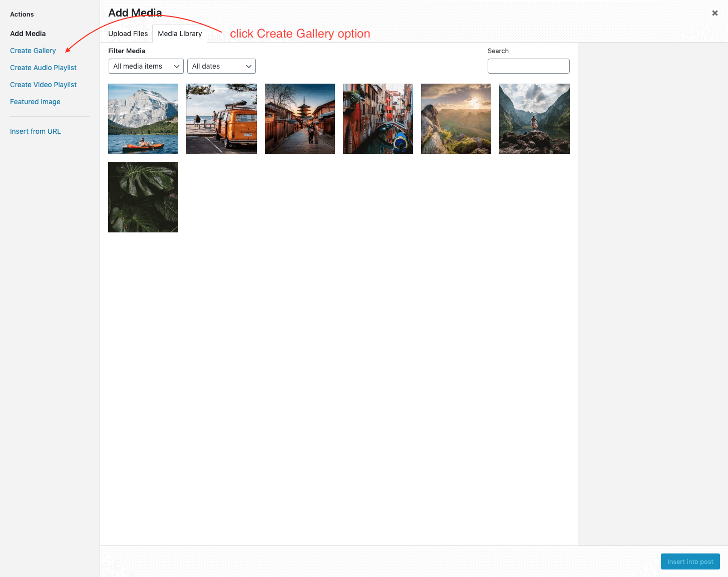
Task: Switch to the Media Library tab
Action: coord(180,34)
